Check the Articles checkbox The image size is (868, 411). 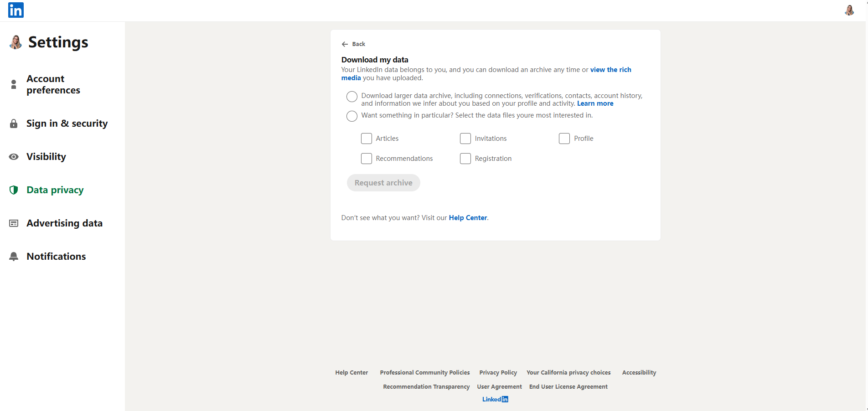point(367,139)
